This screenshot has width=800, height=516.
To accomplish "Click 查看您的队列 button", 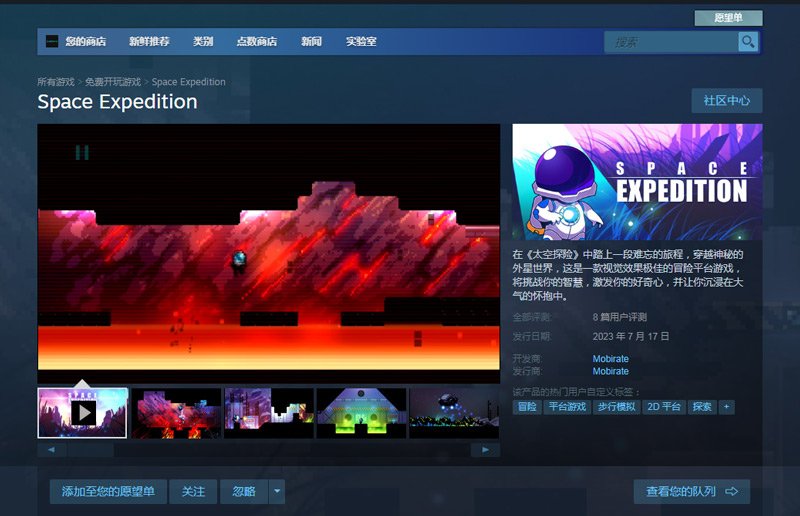I will 692,492.
